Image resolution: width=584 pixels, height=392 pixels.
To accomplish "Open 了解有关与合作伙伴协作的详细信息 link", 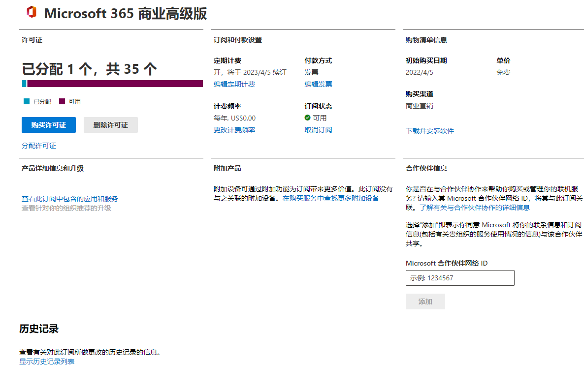I will coord(475,208).
